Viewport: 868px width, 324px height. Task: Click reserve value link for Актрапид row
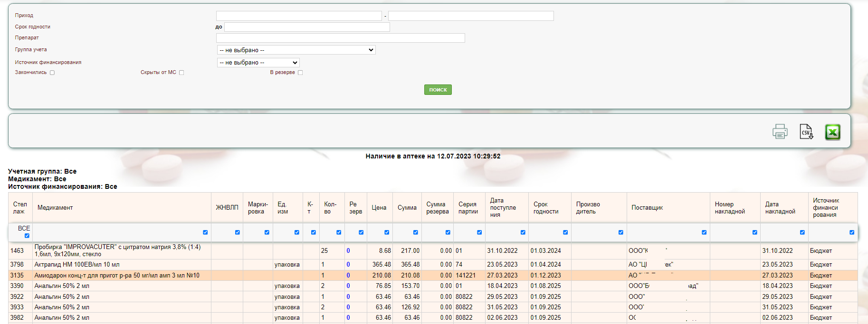[x=348, y=265]
